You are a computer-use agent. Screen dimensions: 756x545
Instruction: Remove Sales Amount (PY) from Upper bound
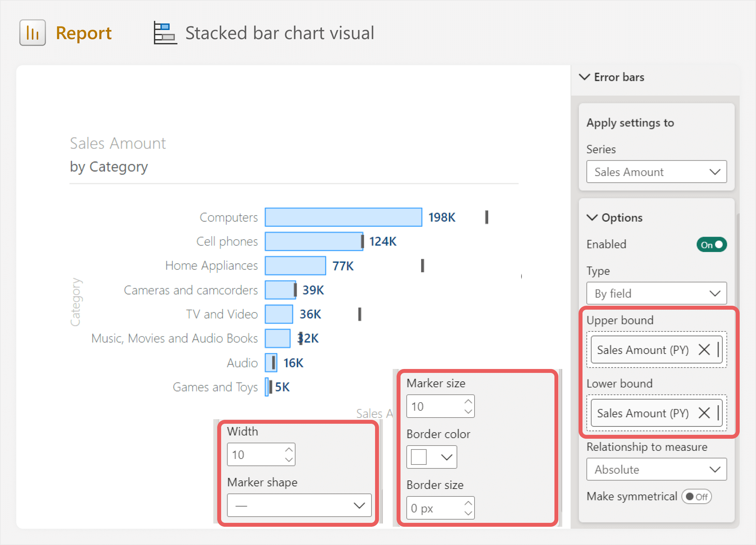coord(704,350)
